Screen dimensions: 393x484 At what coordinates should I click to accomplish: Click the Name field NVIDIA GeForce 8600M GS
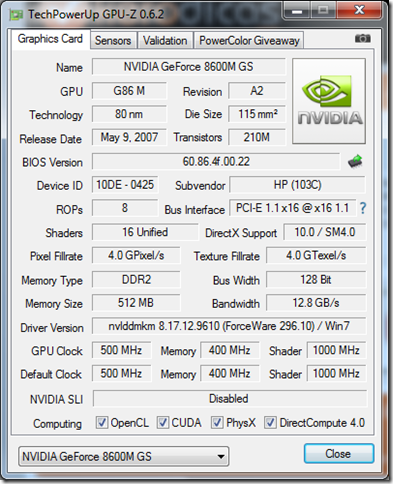coord(189,67)
